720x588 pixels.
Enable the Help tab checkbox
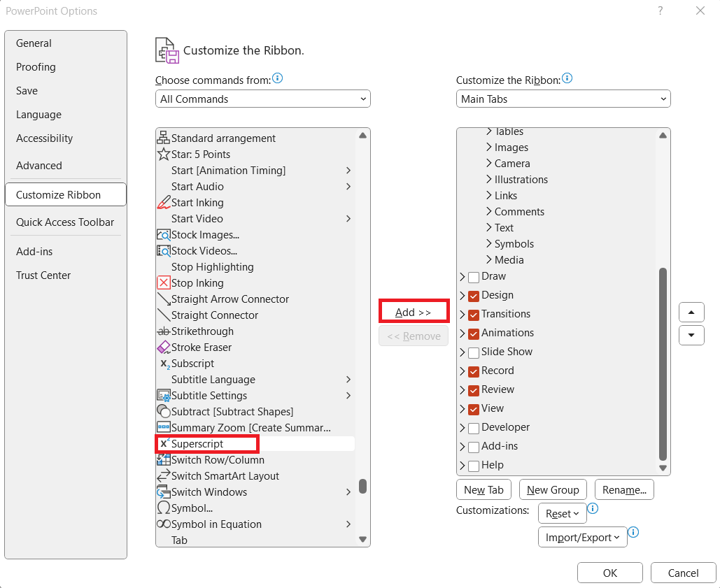pos(474,466)
